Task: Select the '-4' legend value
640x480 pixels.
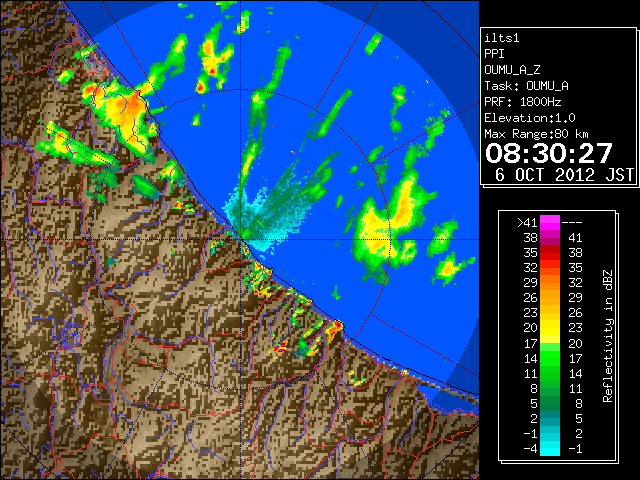Action: point(530,449)
